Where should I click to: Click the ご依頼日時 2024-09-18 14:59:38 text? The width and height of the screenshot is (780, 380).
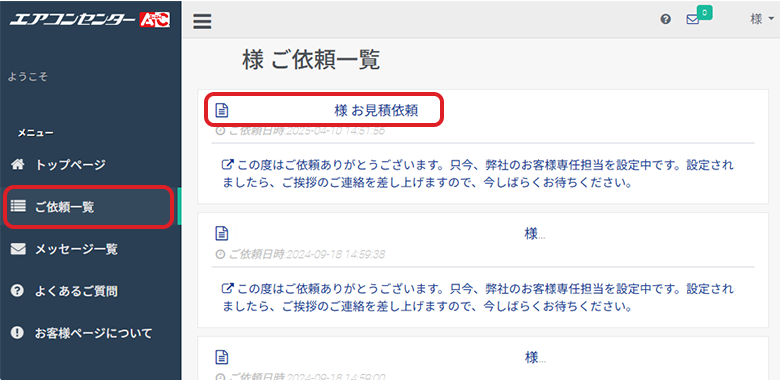[x=306, y=255]
